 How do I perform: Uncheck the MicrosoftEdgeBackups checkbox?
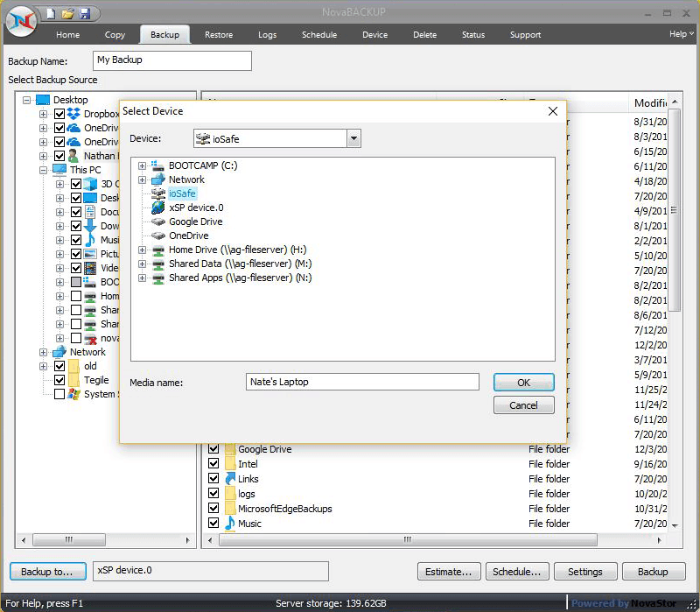pyautogui.click(x=213, y=508)
